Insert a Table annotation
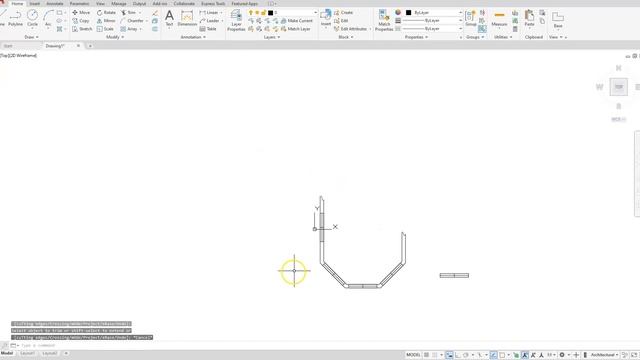Screen dimensions: 640x360 pyautogui.click(x=208, y=29)
